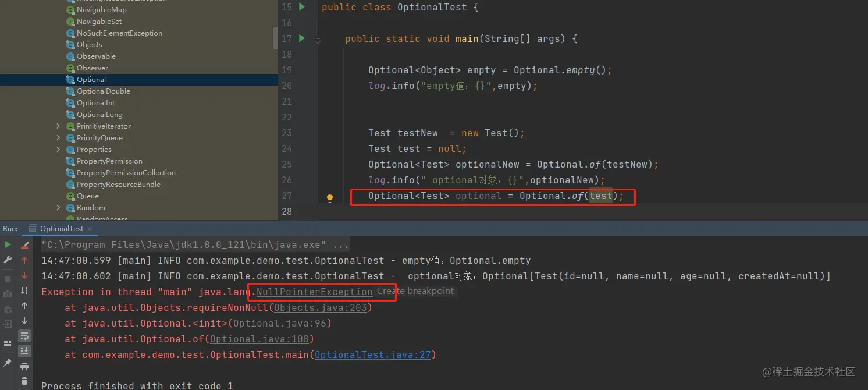
Task: Expand PrimitiveIterator tree node
Action: tap(58, 126)
